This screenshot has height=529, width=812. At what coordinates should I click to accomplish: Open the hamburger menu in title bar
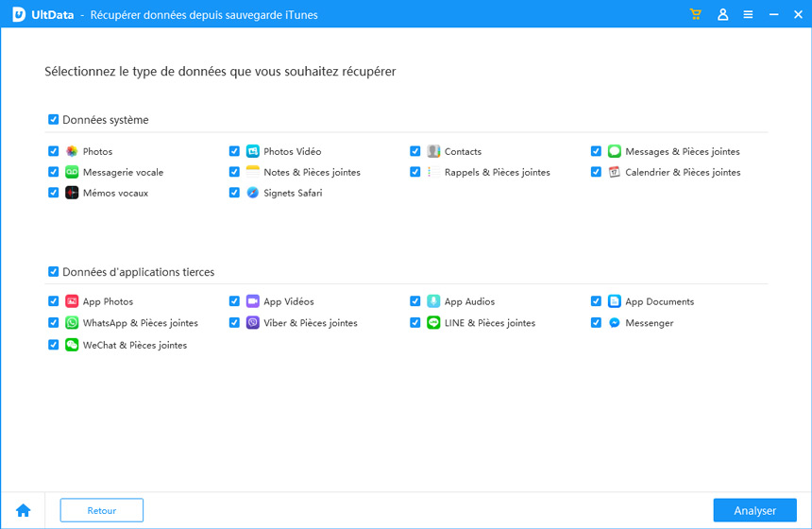coord(748,14)
